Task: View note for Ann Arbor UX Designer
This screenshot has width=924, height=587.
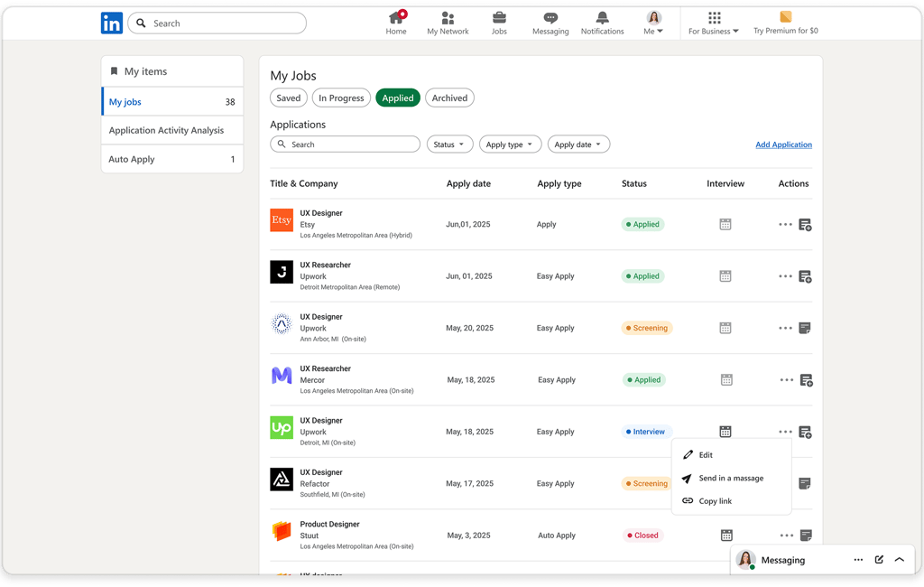Action: (804, 328)
